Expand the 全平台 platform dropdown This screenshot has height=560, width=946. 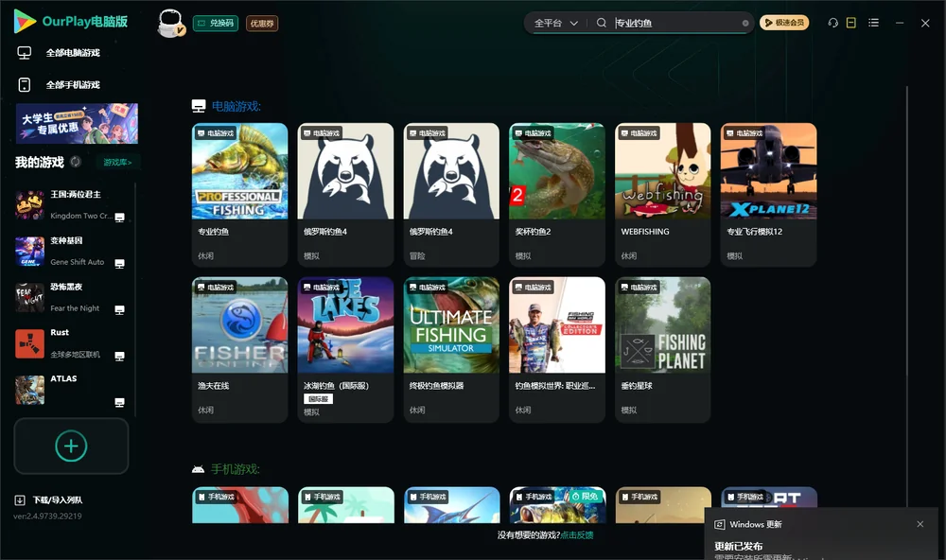[555, 23]
